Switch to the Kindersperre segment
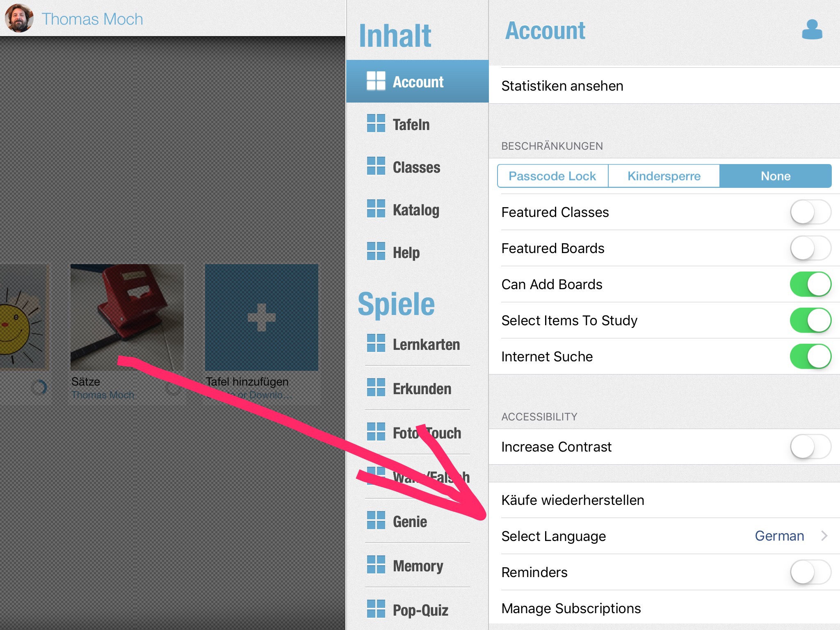 pos(664,176)
